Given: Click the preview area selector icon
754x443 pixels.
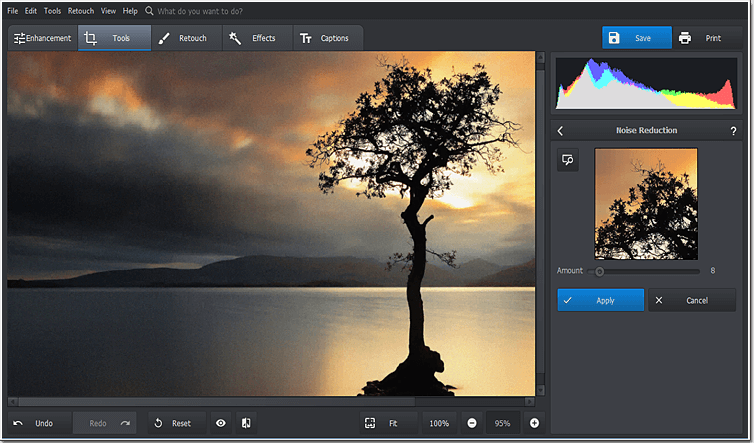Looking at the screenshot, I should (568, 160).
